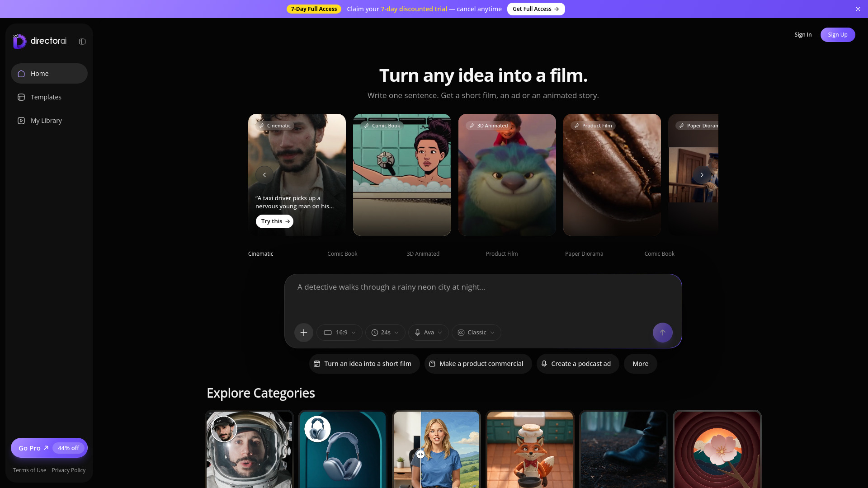Expand the 24s duration dropdown

(385, 333)
